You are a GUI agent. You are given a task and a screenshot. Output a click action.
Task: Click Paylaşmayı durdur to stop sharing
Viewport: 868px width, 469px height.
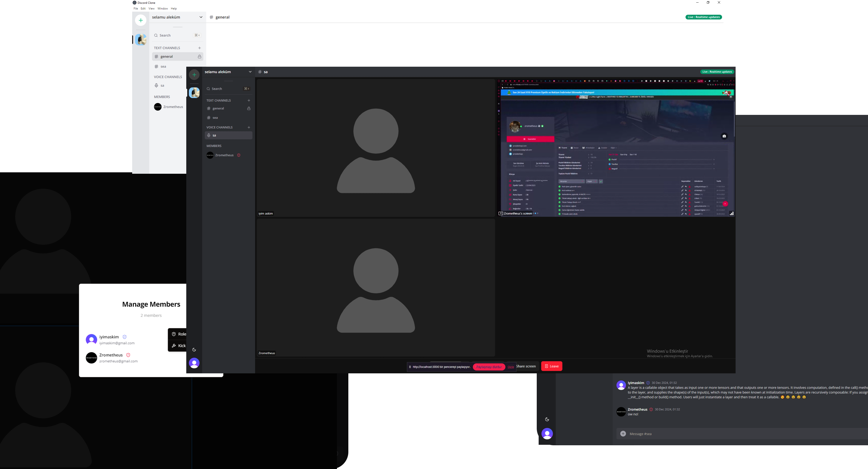click(x=489, y=367)
